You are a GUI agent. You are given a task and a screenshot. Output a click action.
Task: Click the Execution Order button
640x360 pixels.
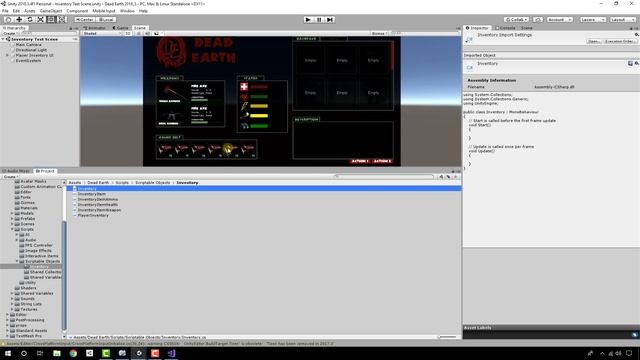pos(620,41)
